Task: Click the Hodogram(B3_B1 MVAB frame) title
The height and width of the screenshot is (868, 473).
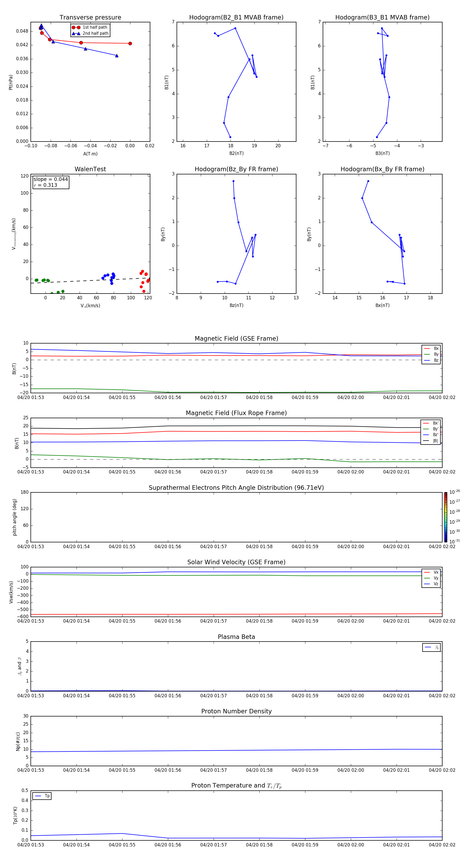Action: point(382,18)
